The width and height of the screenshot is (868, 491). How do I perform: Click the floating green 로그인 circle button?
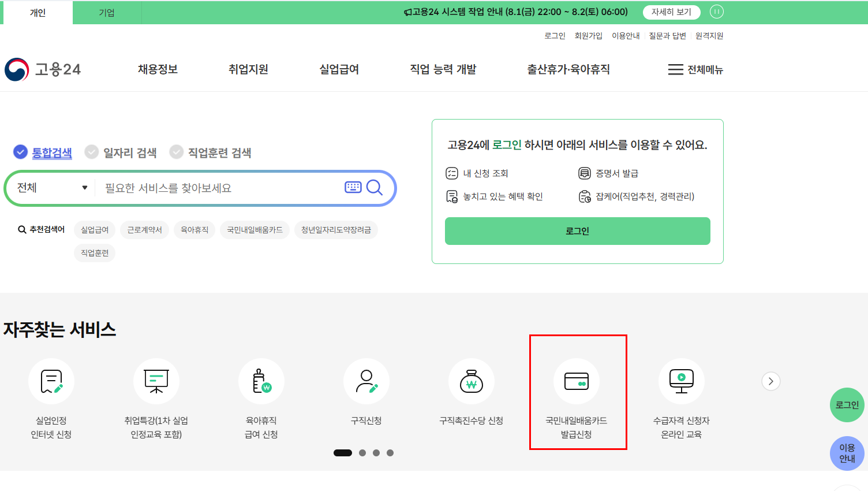pyautogui.click(x=847, y=405)
